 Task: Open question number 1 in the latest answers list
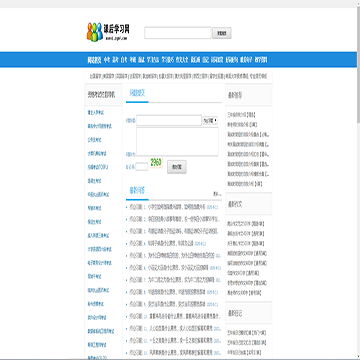pos(173,207)
